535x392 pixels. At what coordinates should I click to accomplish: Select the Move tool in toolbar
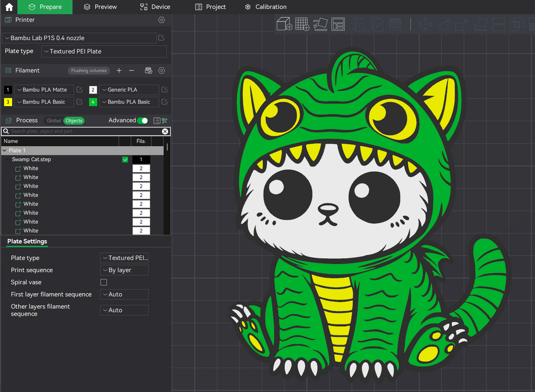click(425, 24)
